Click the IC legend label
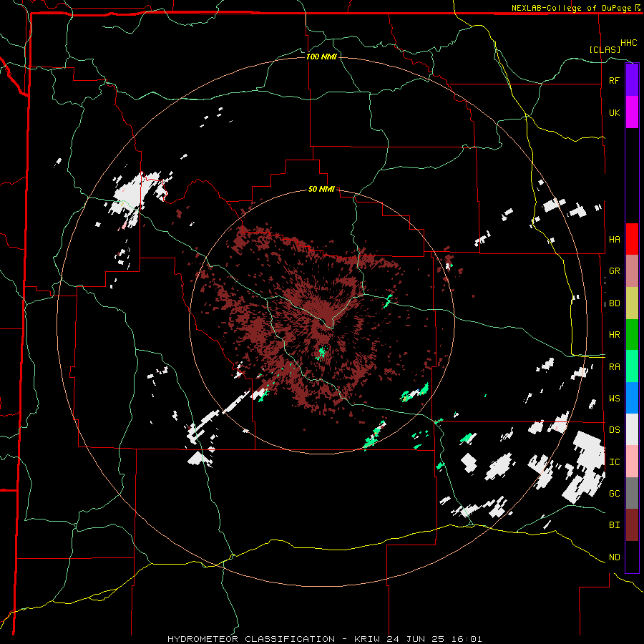This screenshot has height=644, width=644. click(614, 462)
